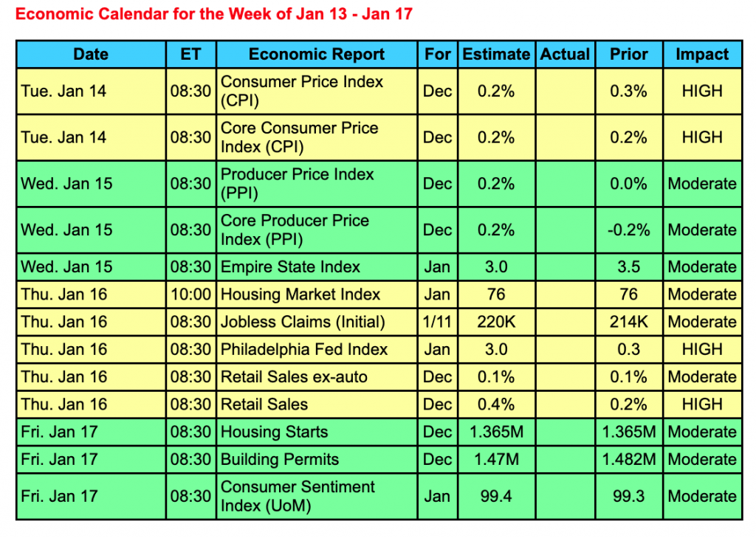756x538 pixels.
Task: Select the Prior column header
Action: click(x=628, y=55)
